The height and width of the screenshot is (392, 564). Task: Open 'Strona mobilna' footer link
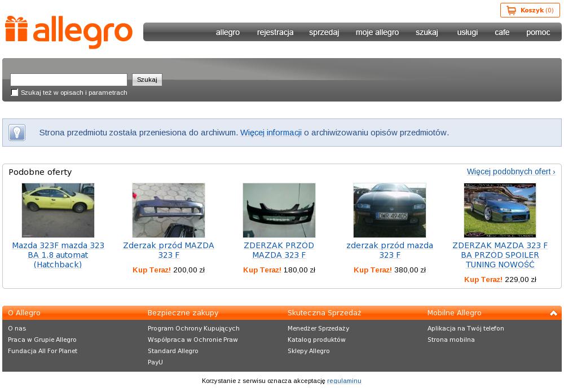click(451, 340)
